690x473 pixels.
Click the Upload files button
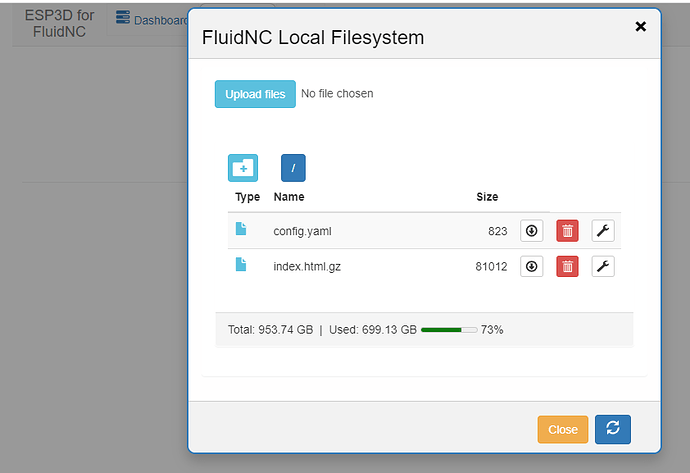pyautogui.click(x=255, y=94)
